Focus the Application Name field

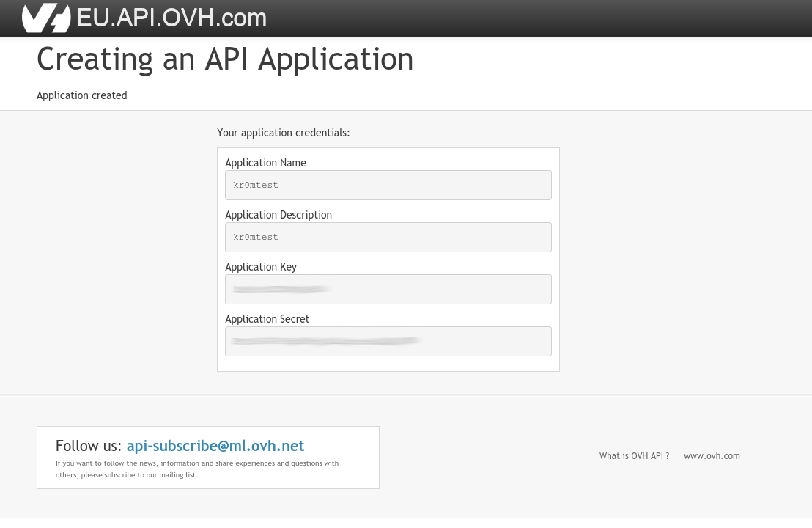click(388, 186)
